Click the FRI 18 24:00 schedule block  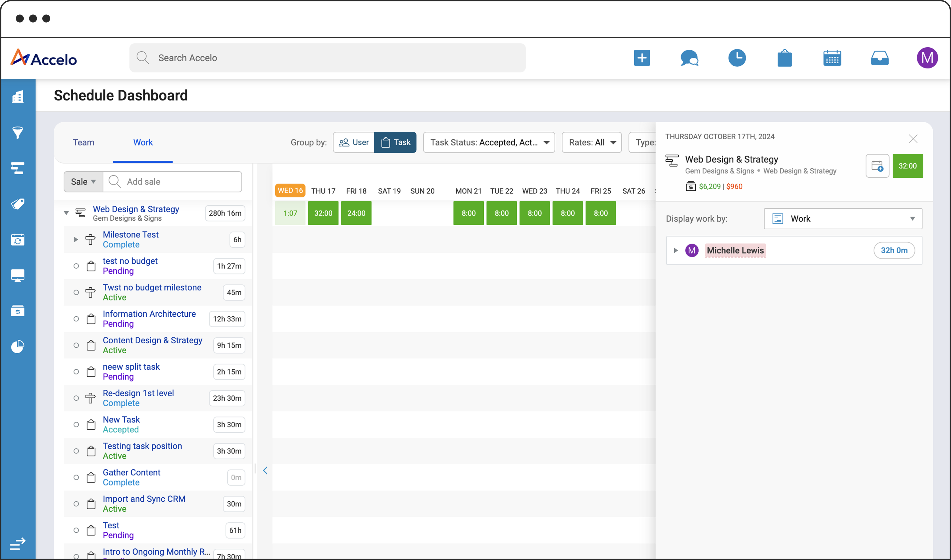(356, 213)
